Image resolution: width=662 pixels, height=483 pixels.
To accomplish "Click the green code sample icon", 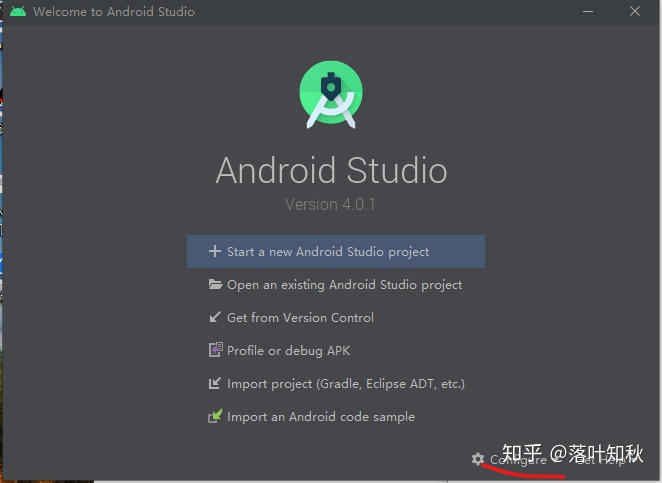I will click(215, 416).
